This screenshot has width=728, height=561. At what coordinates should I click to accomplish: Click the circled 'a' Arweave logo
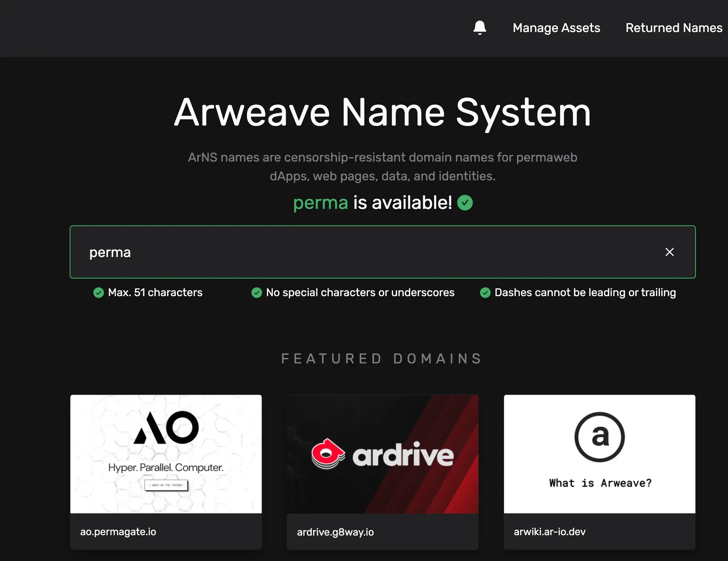(x=600, y=437)
